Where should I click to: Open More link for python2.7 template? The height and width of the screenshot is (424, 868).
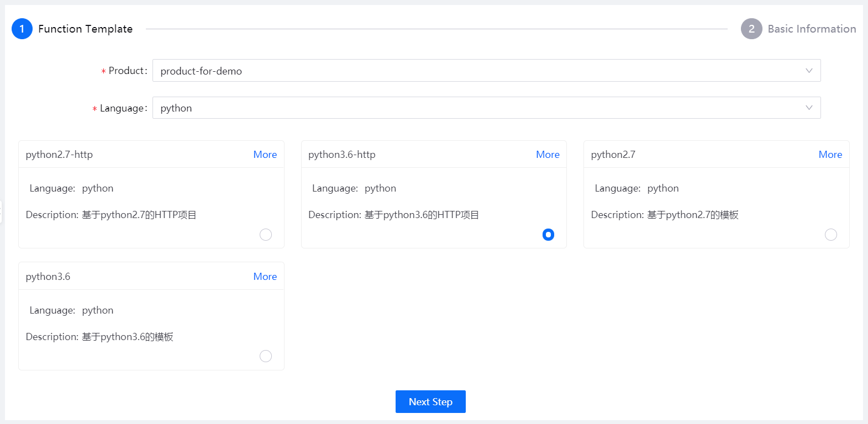pos(830,155)
